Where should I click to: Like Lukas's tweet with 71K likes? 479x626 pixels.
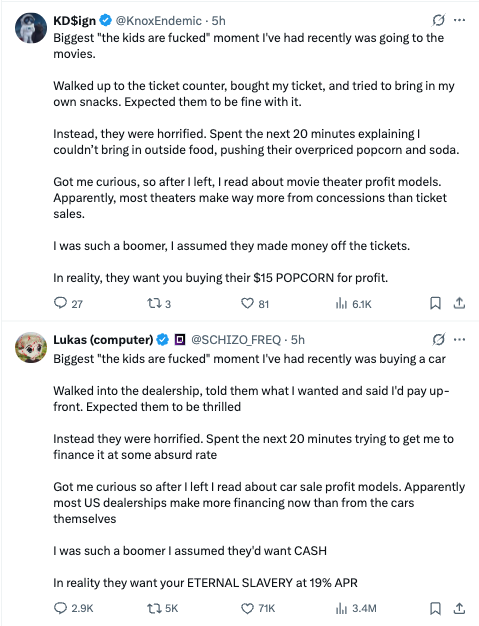(x=258, y=608)
